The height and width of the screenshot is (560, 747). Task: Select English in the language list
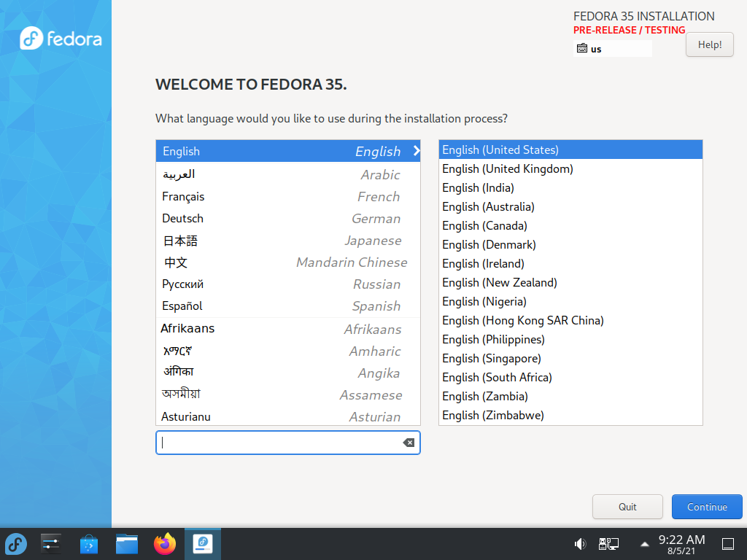287,151
